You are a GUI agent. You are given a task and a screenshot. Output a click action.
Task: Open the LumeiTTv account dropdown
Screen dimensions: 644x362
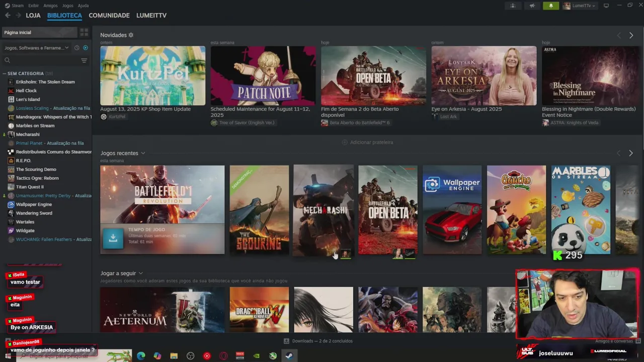coord(580,6)
